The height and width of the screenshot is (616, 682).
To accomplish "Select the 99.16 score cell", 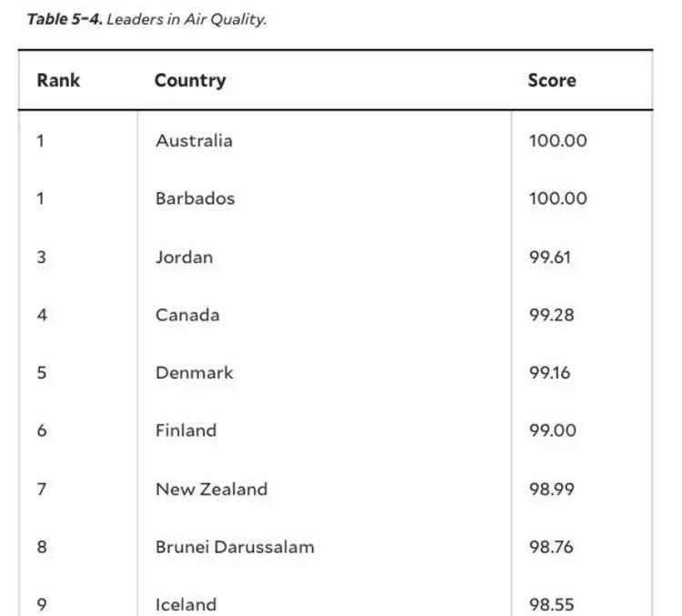I will [549, 373].
